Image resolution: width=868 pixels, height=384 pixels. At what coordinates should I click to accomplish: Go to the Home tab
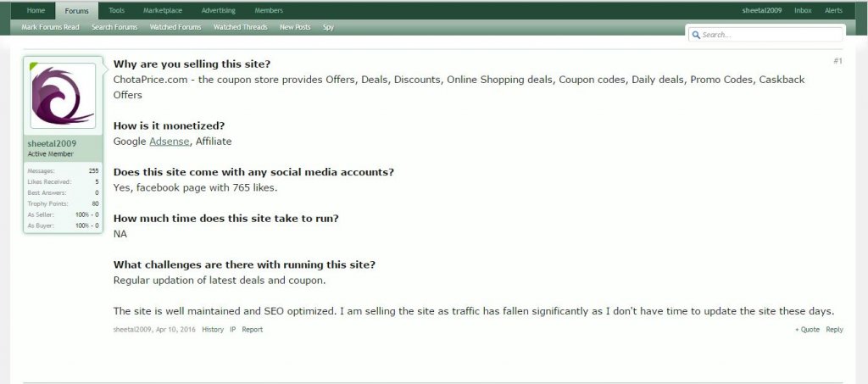click(x=36, y=10)
